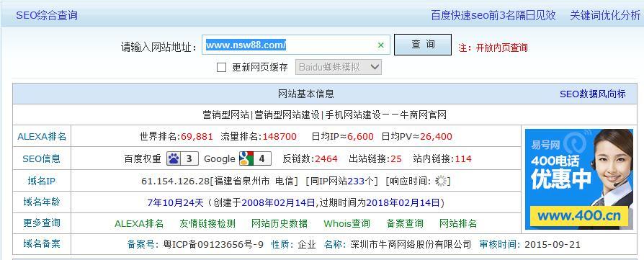Click company name 深圳市牛商网络股份有限公司

pyautogui.click(x=411, y=245)
